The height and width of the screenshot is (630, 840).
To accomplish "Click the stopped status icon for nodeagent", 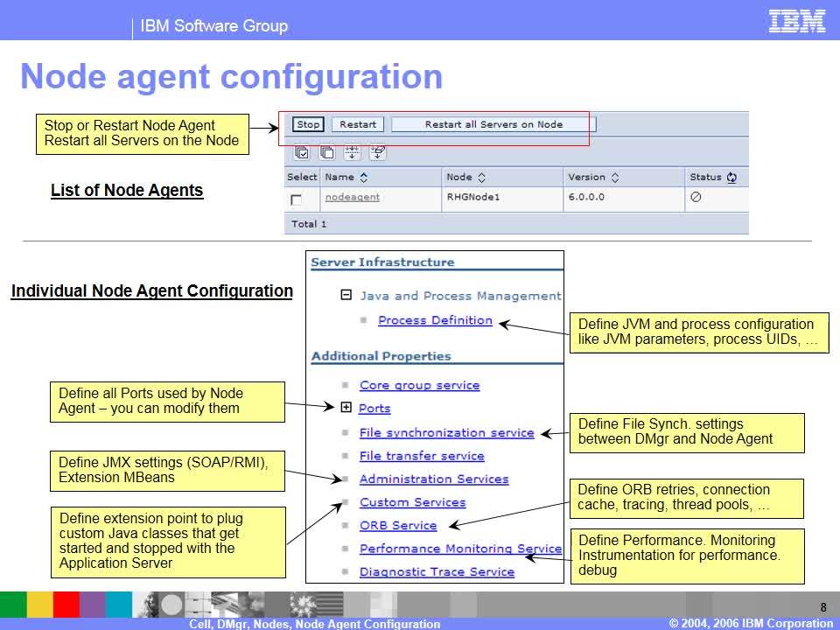I will coord(696,197).
